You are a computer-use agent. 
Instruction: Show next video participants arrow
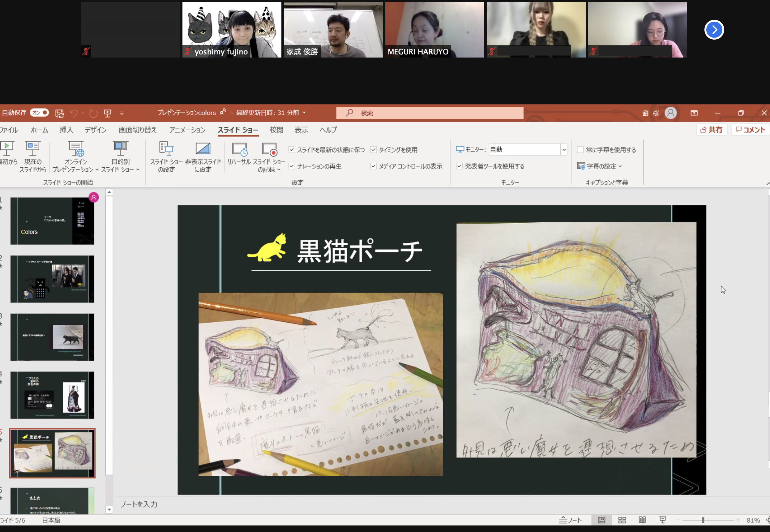click(x=714, y=30)
